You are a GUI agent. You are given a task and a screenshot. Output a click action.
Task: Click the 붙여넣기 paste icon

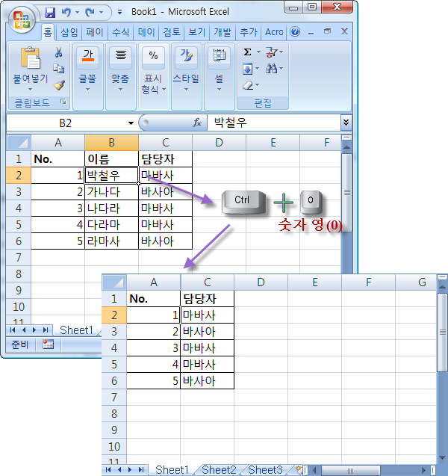coord(31,58)
